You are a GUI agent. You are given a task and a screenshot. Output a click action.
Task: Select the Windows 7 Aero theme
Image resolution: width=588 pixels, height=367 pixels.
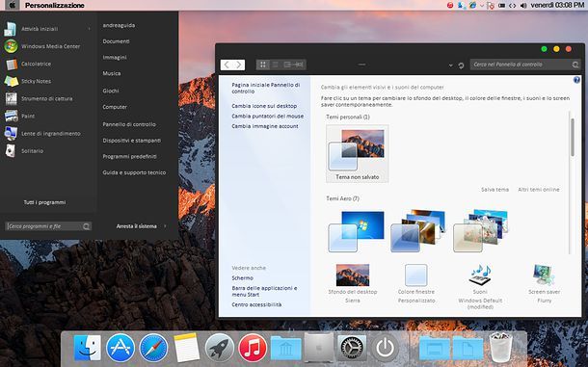[x=357, y=231]
